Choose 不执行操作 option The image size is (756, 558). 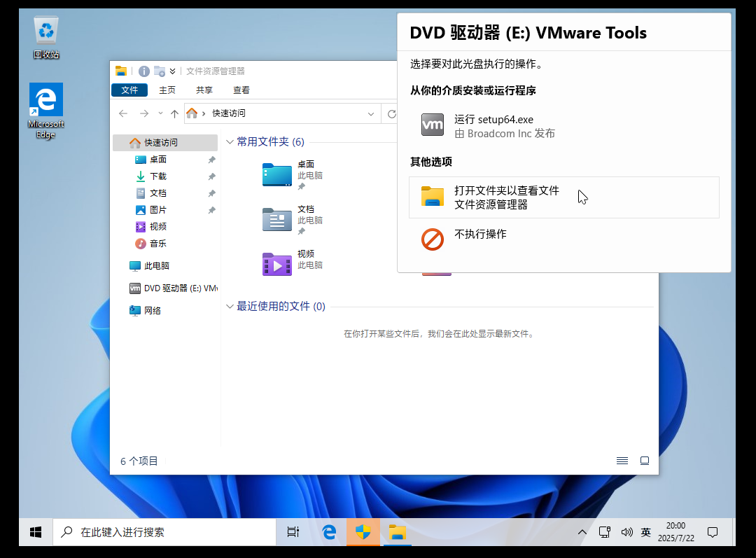479,235
